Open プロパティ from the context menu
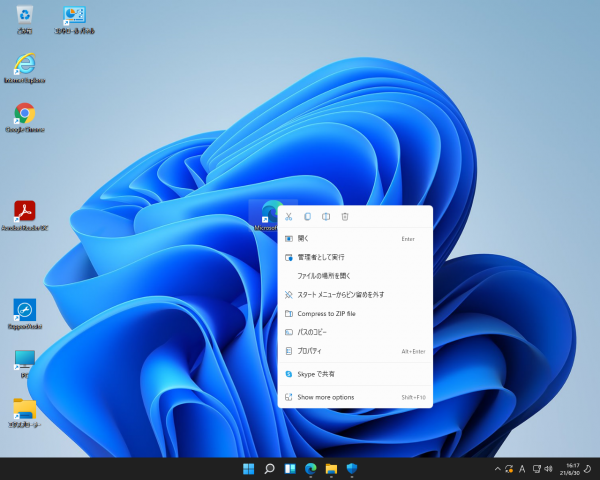The height and width of the screenshot is (480, 600). 355,351
